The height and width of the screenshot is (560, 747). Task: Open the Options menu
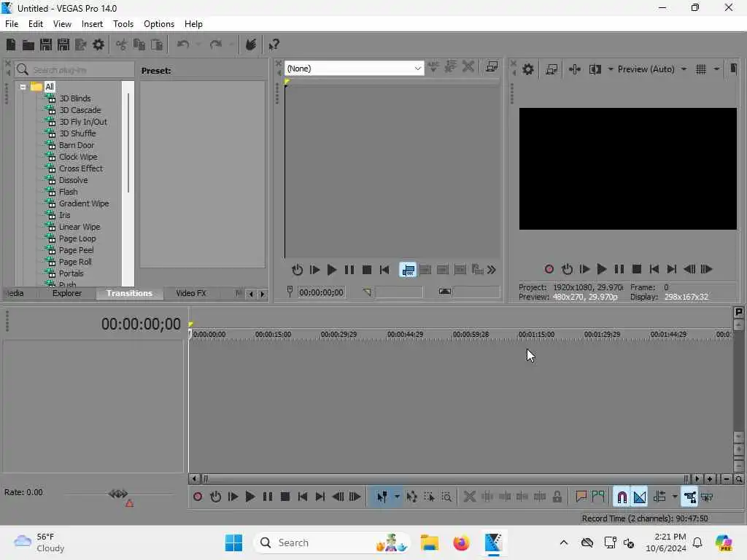coord(158,24)
